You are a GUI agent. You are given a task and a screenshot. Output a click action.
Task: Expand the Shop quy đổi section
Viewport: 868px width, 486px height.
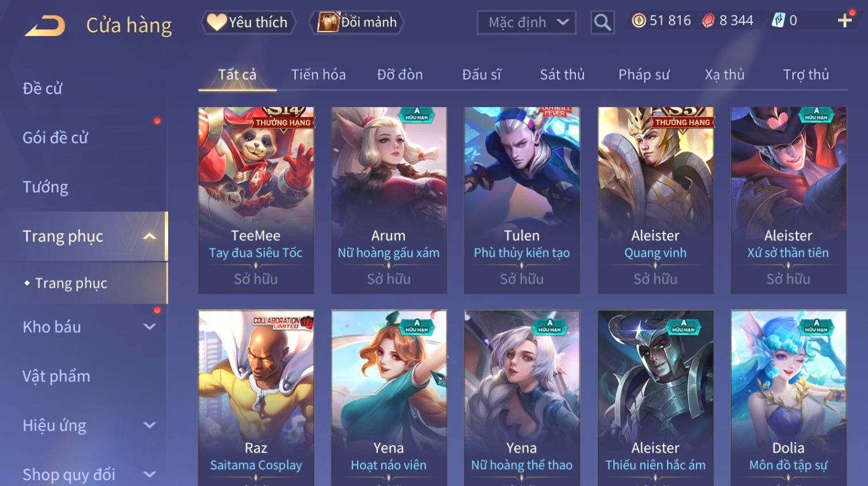tap(150, 474)
